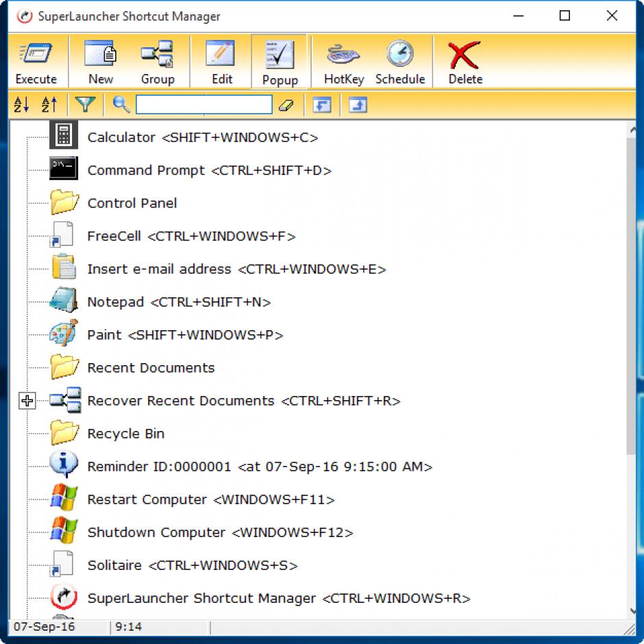Click the magnifying glass search icon

click(x=121, y=105)
